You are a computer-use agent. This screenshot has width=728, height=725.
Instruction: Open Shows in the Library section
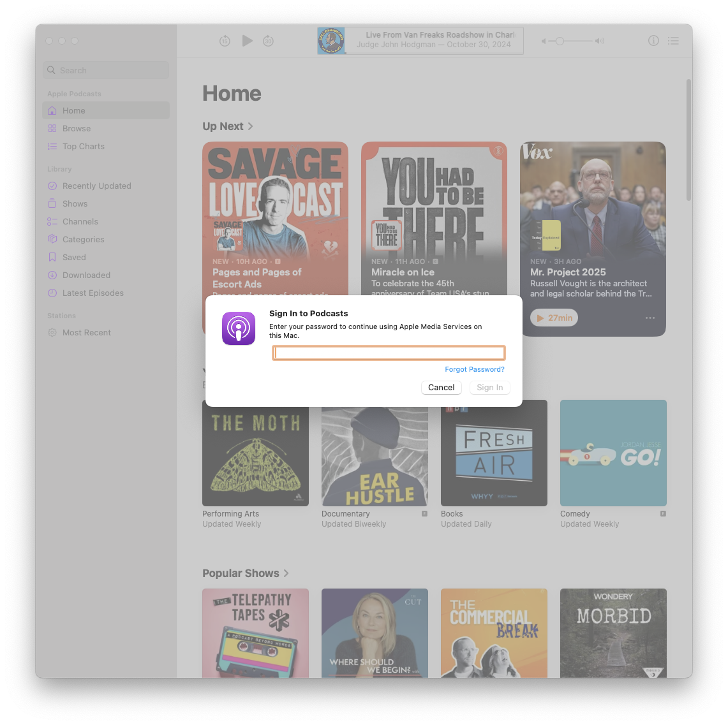click(106, 203)
